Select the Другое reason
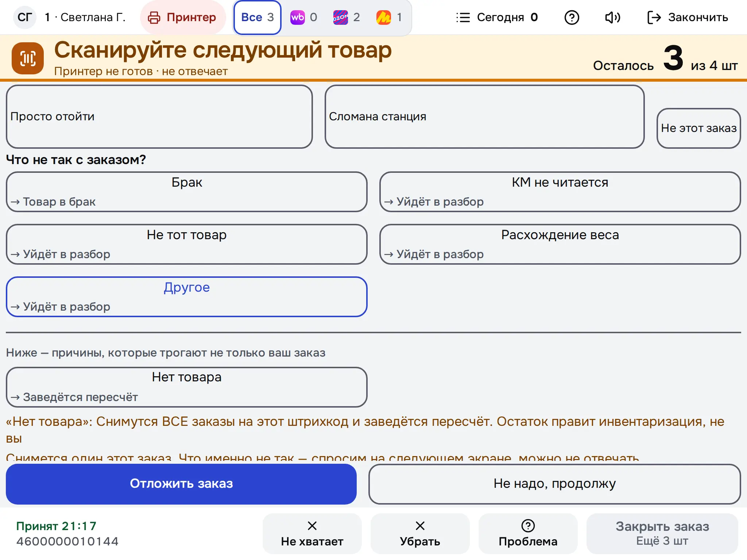Image resolution: width=747 pixels, height=560 pixels. 187,297
